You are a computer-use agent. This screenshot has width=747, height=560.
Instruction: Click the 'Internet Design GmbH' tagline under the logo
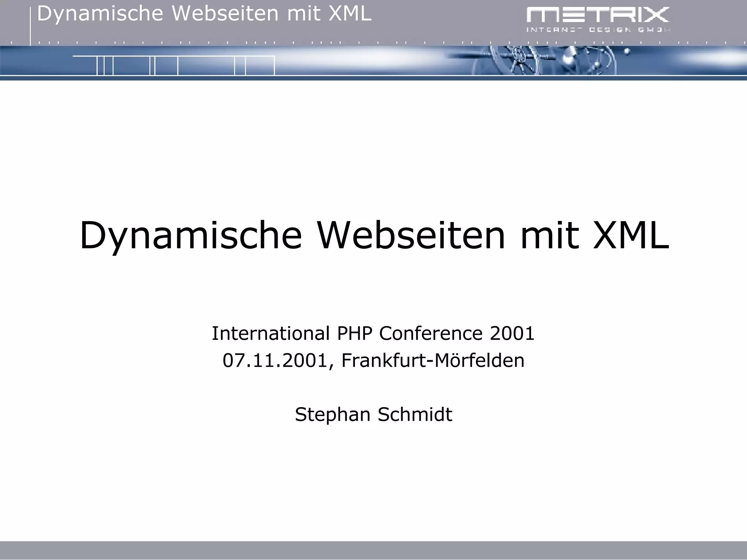[598, 30]
